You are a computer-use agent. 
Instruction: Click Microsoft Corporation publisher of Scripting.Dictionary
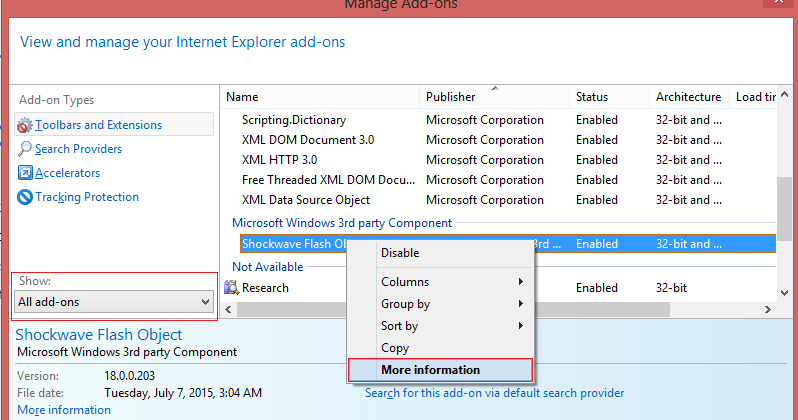coord(485,120)
